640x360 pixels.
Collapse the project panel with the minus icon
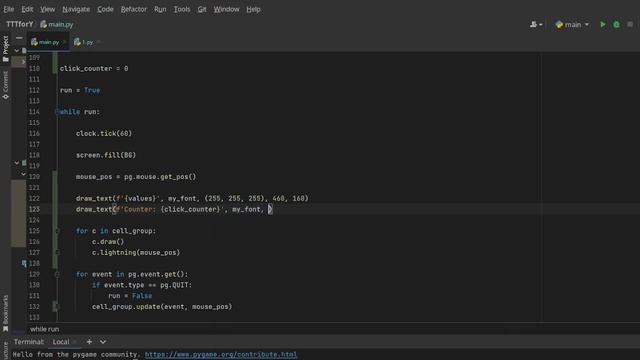[19, 38]
